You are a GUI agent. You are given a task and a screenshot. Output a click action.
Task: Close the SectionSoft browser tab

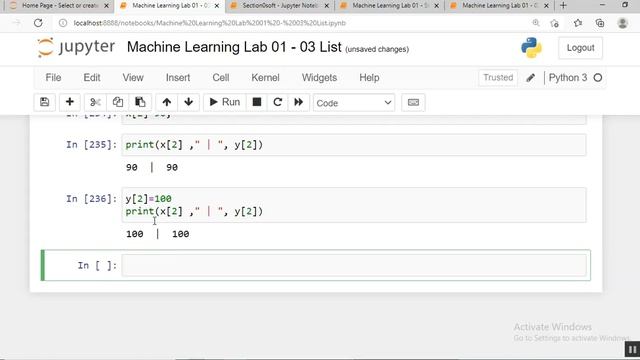pos(327,6)
